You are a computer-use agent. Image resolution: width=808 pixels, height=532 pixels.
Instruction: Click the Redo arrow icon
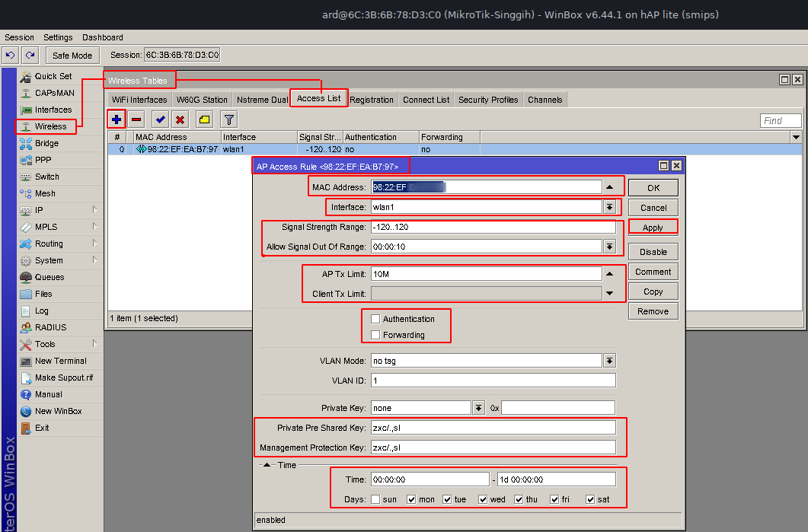[x=30, y=55]
